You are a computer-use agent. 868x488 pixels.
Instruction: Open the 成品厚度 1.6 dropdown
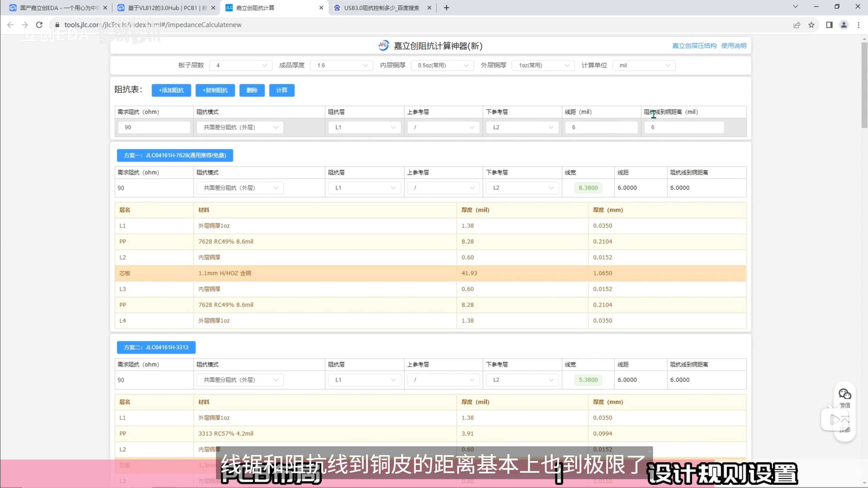[342, 65]
